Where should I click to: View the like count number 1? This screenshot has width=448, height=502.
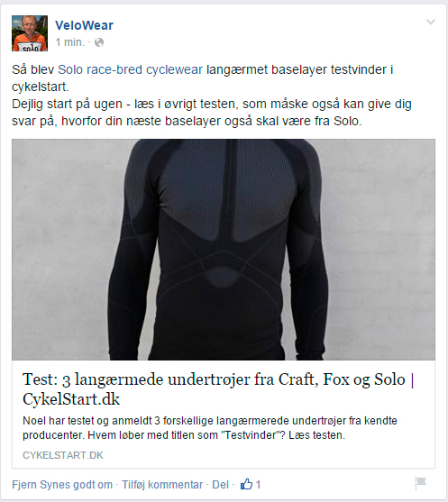[258, 485]
